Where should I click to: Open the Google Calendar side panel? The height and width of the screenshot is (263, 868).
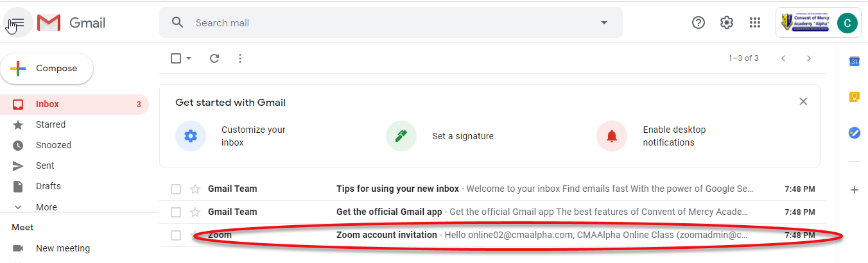click(855, 62)
